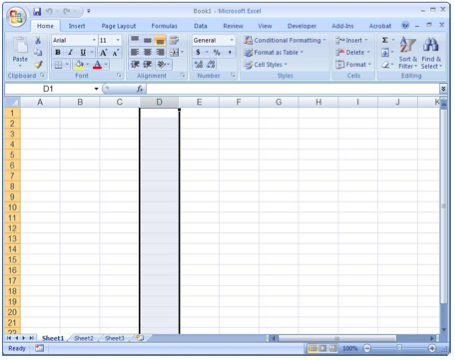Open the Arial font name dropdown

point(94,40)
